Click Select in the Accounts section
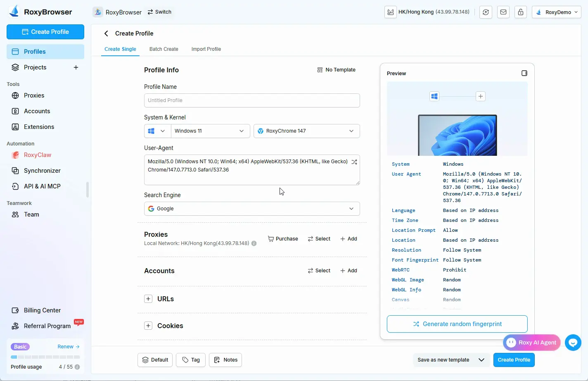The height and width of the screenshot is (381, 588). pos(319,271)
